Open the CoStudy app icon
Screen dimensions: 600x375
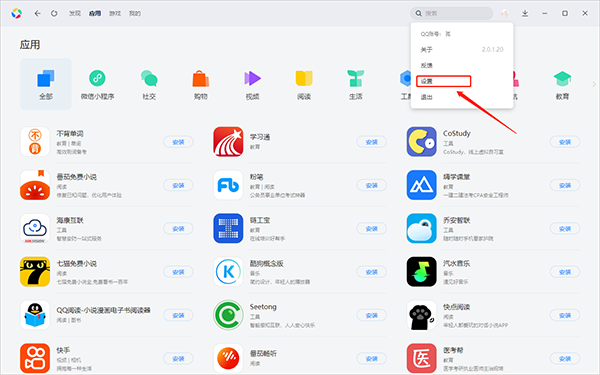tap(421, 142)
